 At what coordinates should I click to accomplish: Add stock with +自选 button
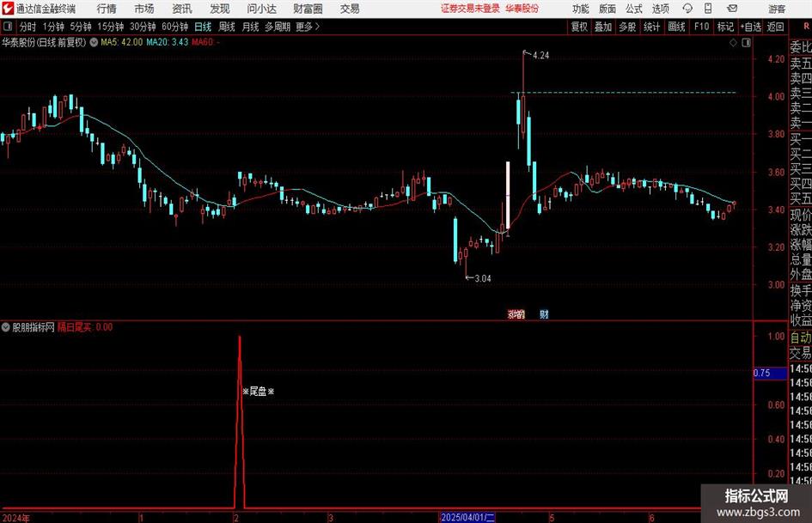(750, 27)
